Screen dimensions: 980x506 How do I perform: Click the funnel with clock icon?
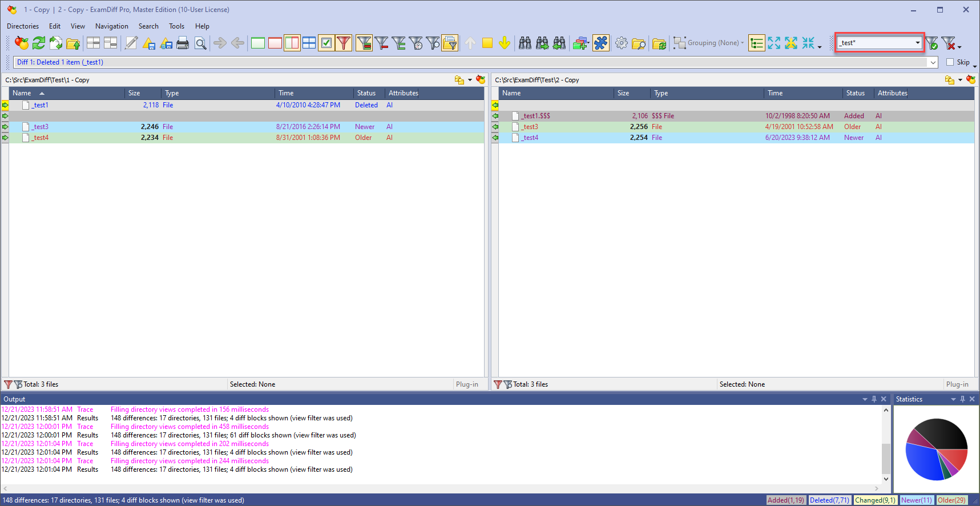point(416,43)
